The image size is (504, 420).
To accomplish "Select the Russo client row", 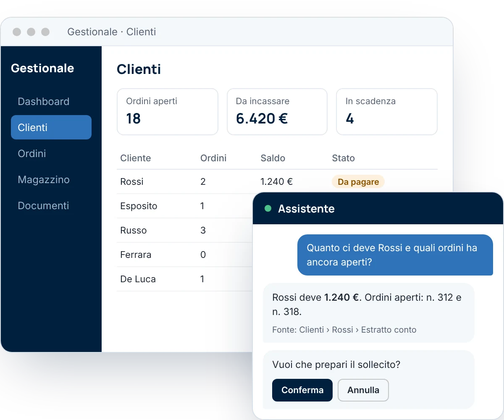I will (x=185, y=230).
